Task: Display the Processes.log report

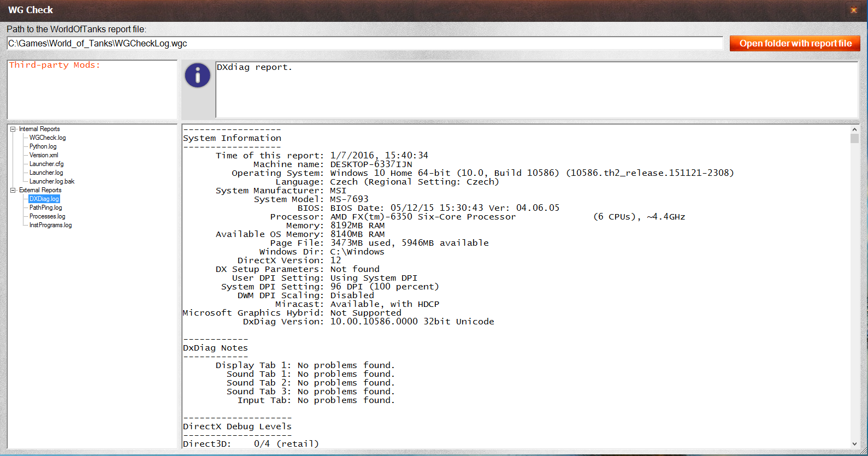Action: click(47, 217)
